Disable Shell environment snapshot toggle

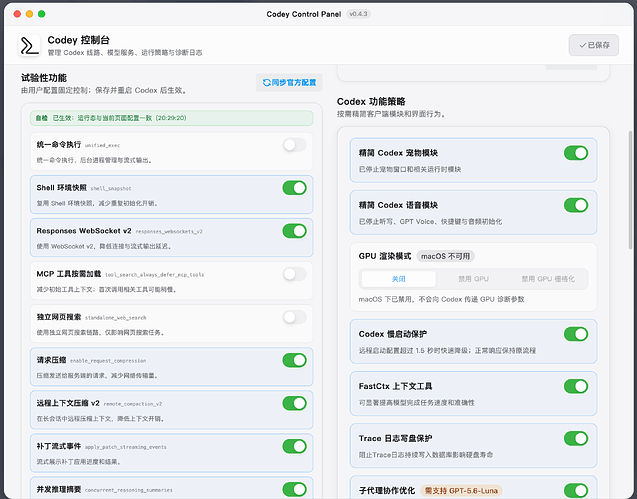click(295, 188)
